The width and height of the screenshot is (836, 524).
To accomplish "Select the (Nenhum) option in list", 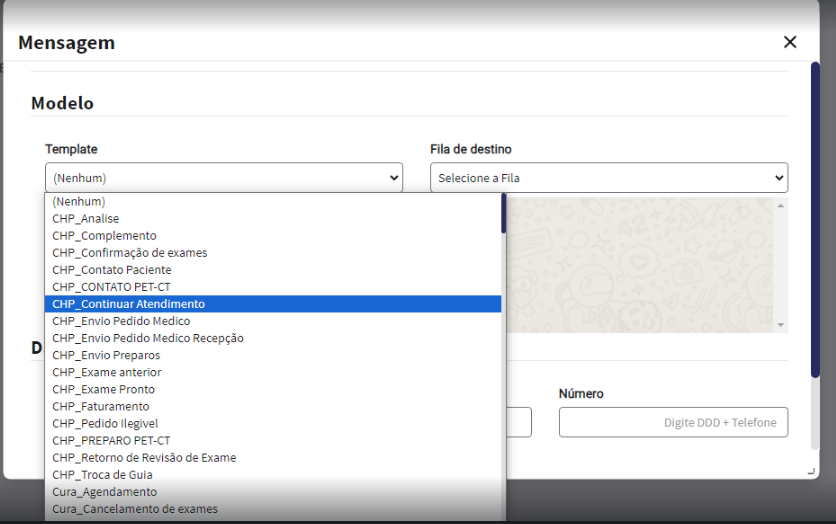I will point(273,201).
